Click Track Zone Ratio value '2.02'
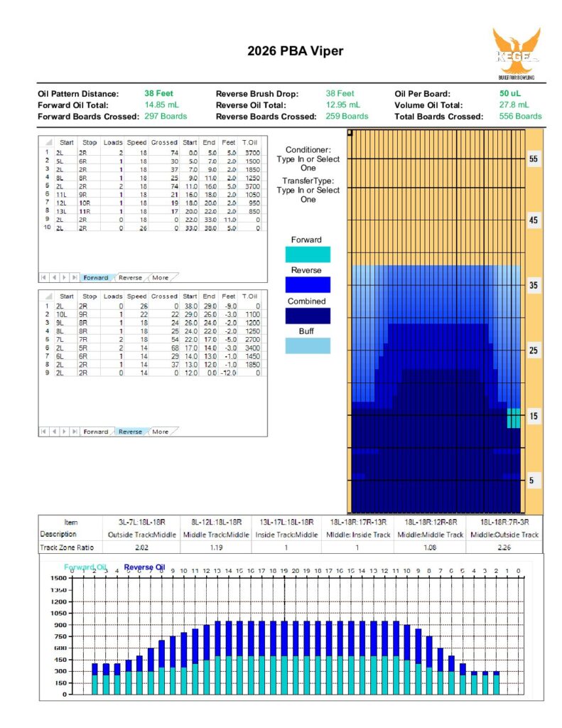 point(141,547)
